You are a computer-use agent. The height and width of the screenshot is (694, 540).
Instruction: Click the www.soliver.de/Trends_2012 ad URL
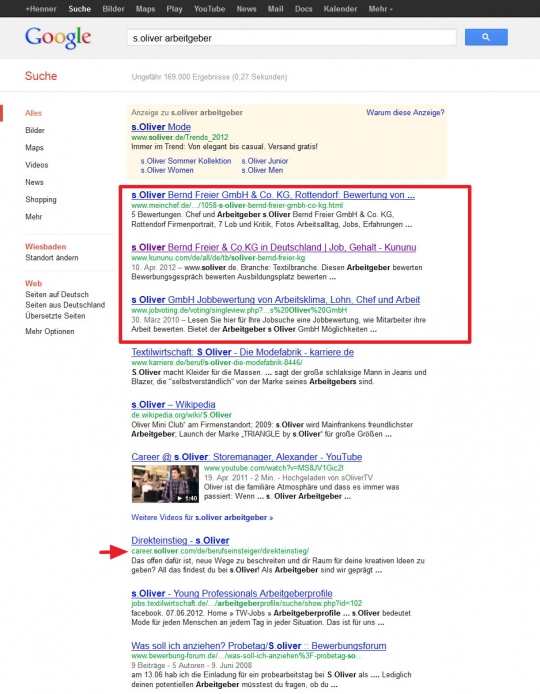(x=180, y=137)
